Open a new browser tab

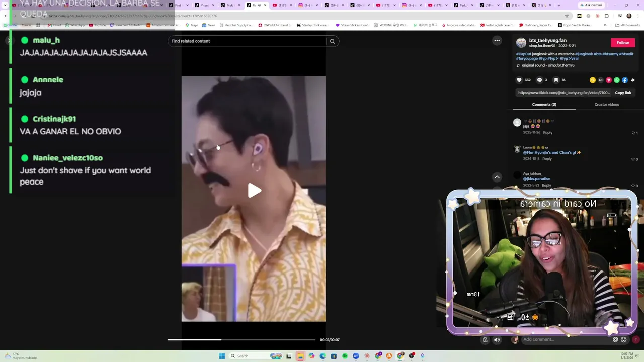click(x=559, y=5)
